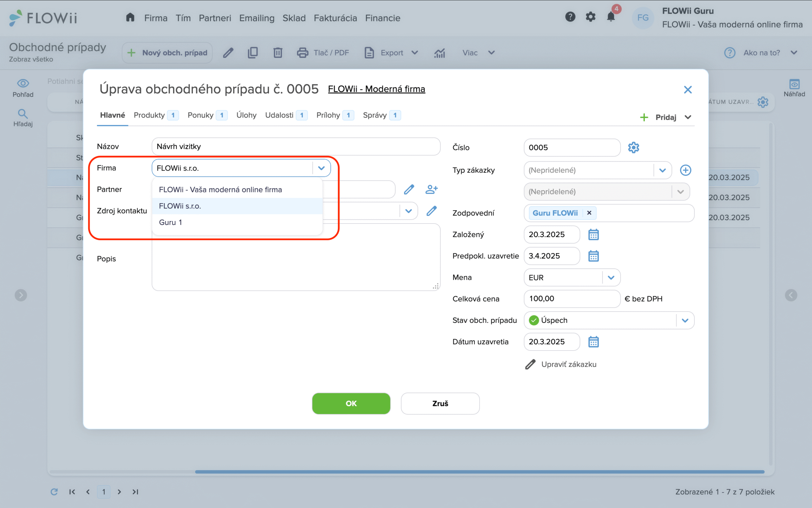Open calendar for Dátum uzavretia
The image size is (812, 508).
point(593,342)
